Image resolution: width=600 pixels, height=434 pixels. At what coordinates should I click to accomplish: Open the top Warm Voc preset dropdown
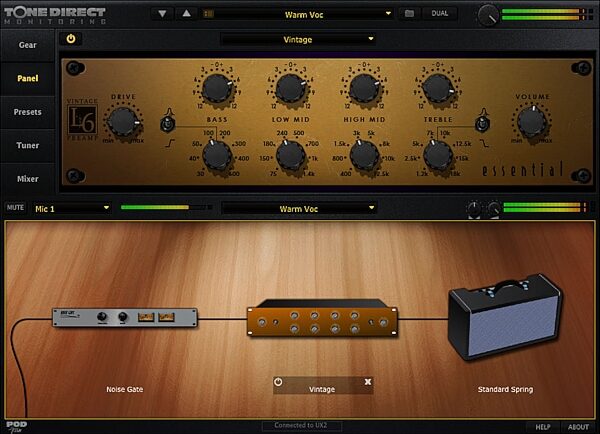[x=303, y=15]
